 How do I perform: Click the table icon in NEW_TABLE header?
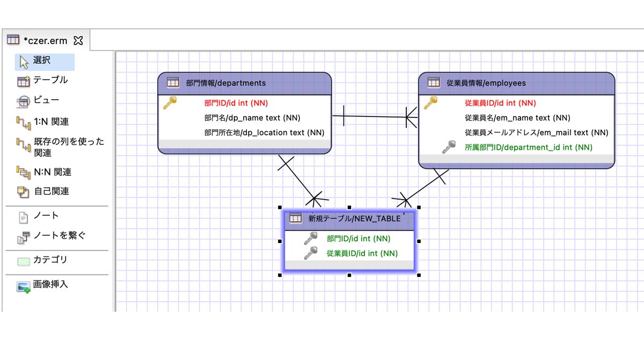(295, 218)
